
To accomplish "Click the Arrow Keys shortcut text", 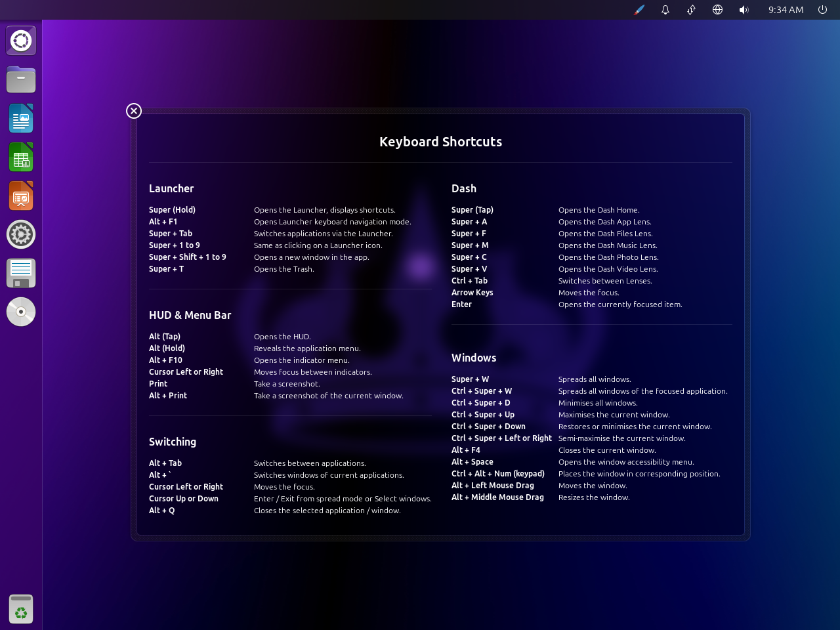I will coord(472,293).
